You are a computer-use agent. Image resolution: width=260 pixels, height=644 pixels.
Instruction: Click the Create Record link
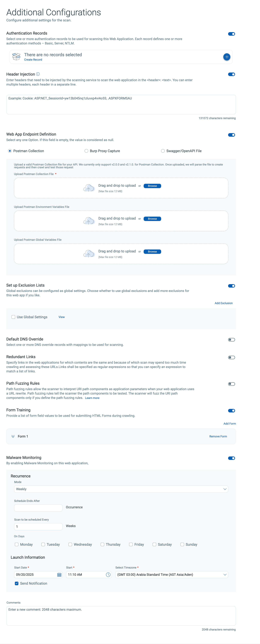pos(33,60)
